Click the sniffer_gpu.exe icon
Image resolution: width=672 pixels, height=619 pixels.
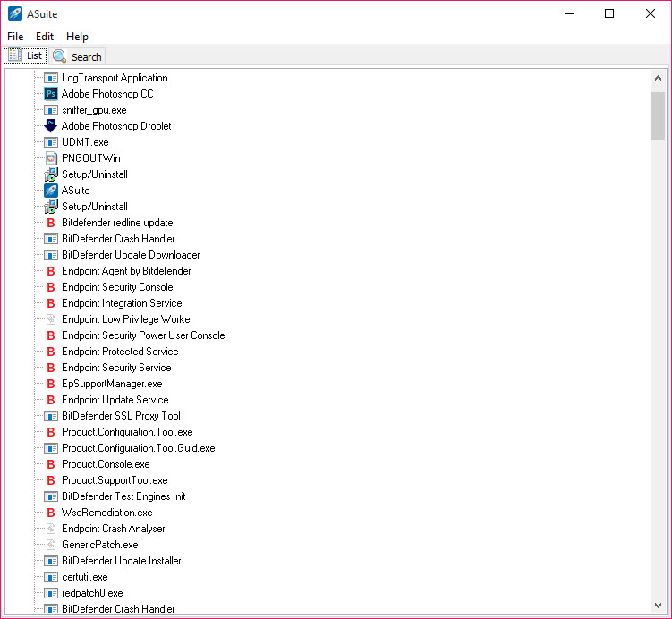[x=51, y=110]
